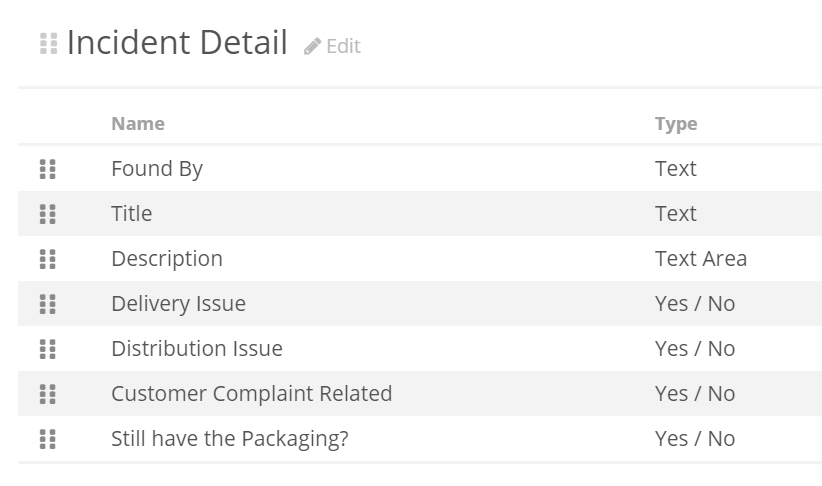The width and height of the screenshot is (822, 486).
Task: Click the Name column header
Action: 138,124
